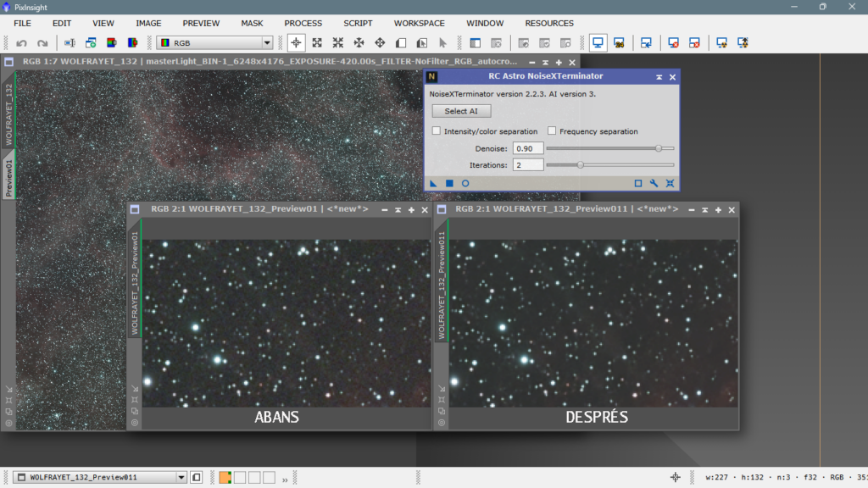Open the PROCESS menu
The image size is (868, 488).
click(x=303, y=23)
